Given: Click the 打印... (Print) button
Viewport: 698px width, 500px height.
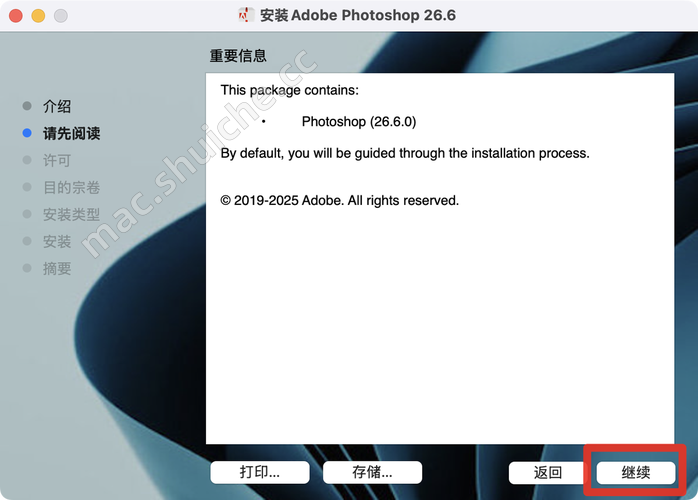Looking at the screenshot, I should click(260, 472).
